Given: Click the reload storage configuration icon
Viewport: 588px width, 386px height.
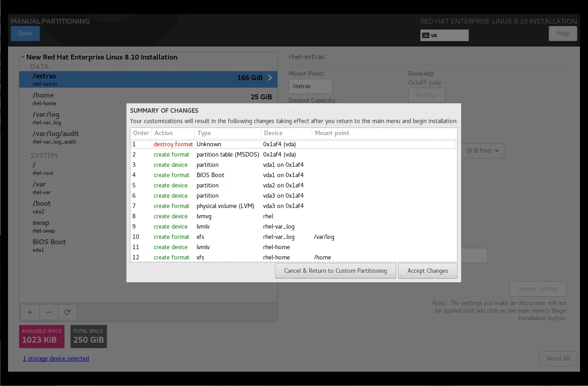Looking at the screenshot, I should coord(67,312).
